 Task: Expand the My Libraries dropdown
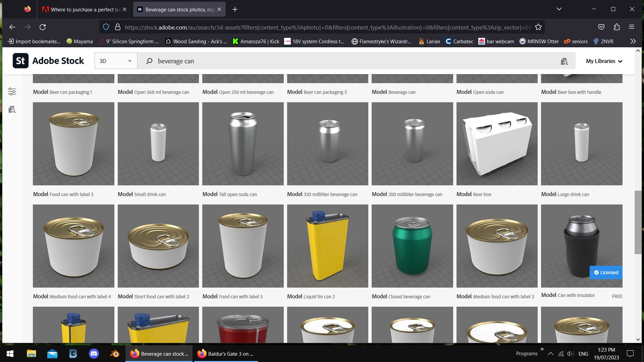click(604, 61)
